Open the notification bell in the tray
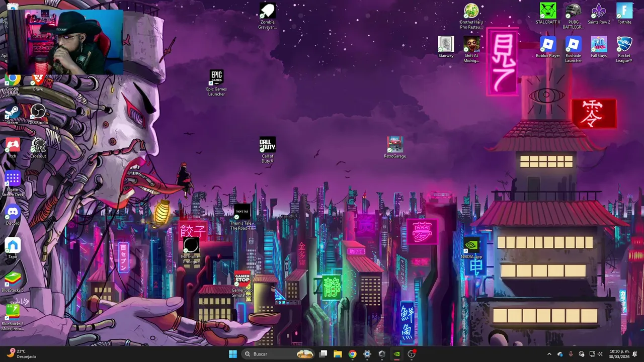This screenshot has width=644, height=362. pyautogui.click(x=635, y=354)
